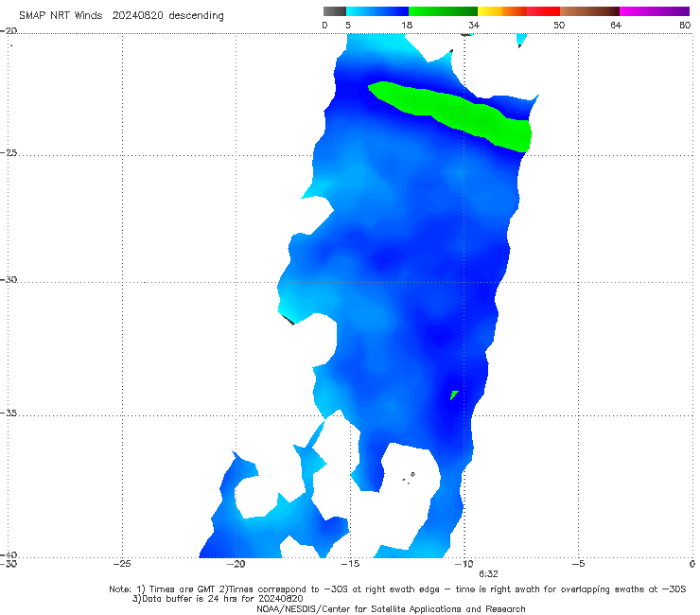Click the longitude axis label -20
Image resolution: width=700 pixels, height=615 pixels.
point(236,564)
